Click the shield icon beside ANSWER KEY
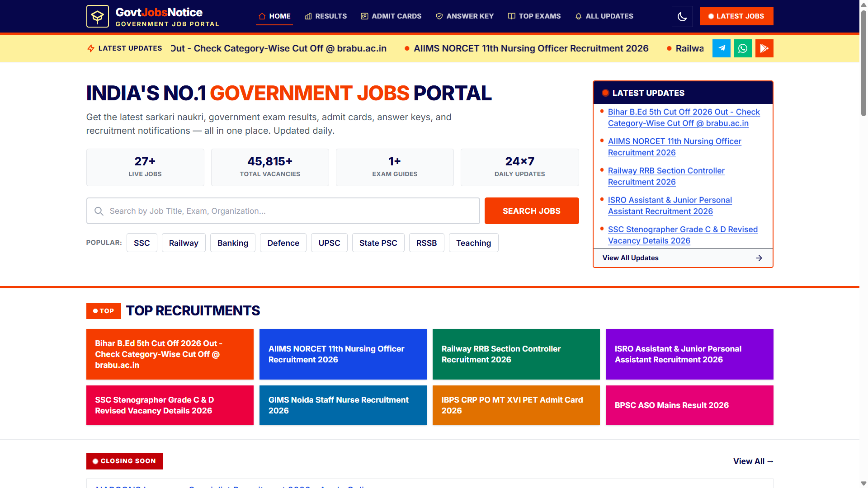The image size is (868, 488). click(439, 16)
